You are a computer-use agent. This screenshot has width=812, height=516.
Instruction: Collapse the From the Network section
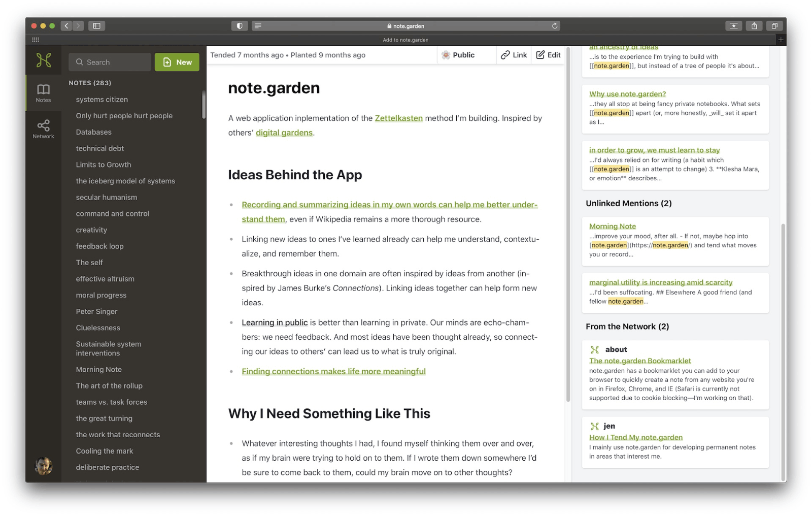(627, 327)
